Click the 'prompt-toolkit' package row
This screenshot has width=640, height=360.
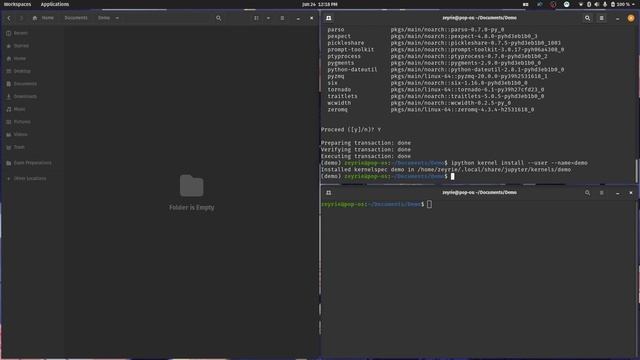(446, 49)
